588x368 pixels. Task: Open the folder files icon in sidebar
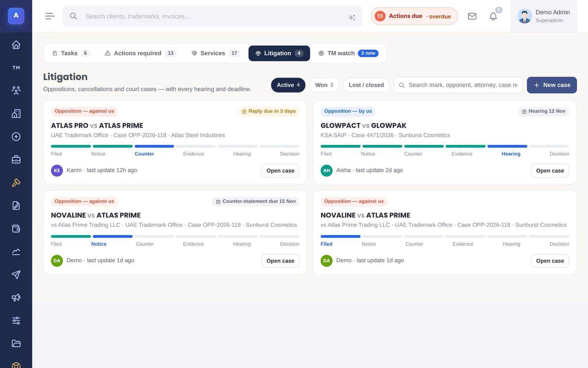pyautogui.click(x=16, y=344)
